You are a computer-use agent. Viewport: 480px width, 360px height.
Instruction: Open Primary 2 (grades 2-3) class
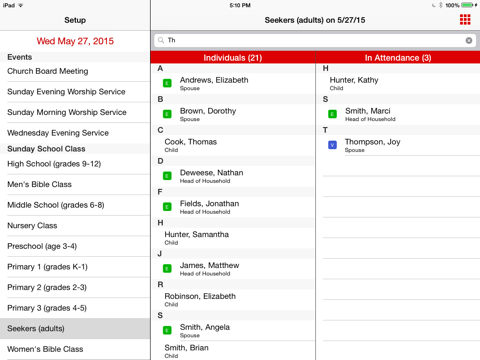pos(75,288)
